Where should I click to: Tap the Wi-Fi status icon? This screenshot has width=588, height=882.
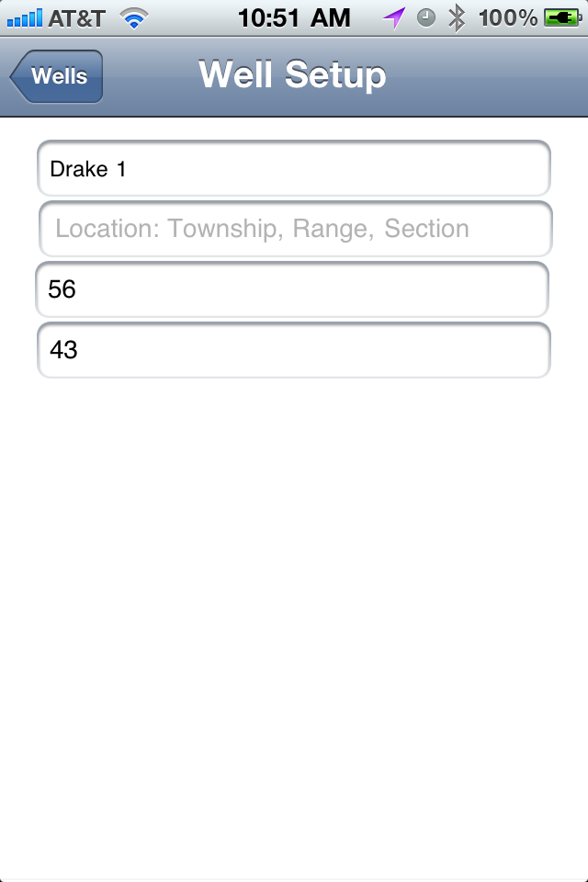(134, 18)
